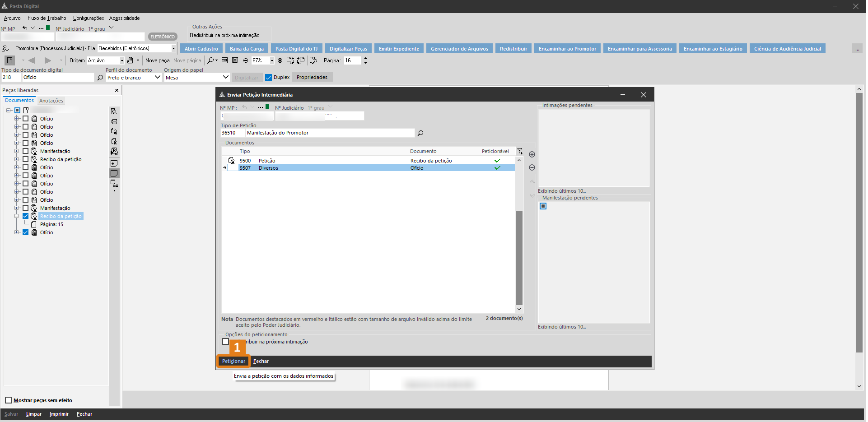Click the add document plus circle icon
Image resolution: width=868 pixels, height=422 pixels.
click(x=532, y=154)
